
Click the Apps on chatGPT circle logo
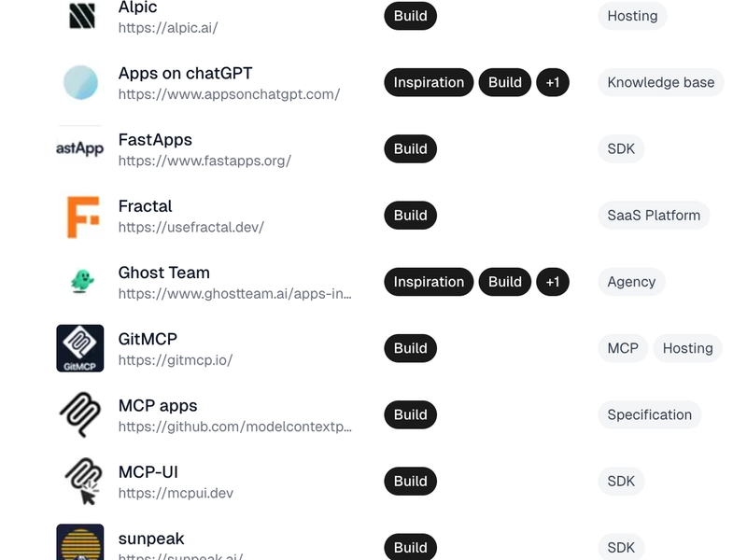point(80,82)
